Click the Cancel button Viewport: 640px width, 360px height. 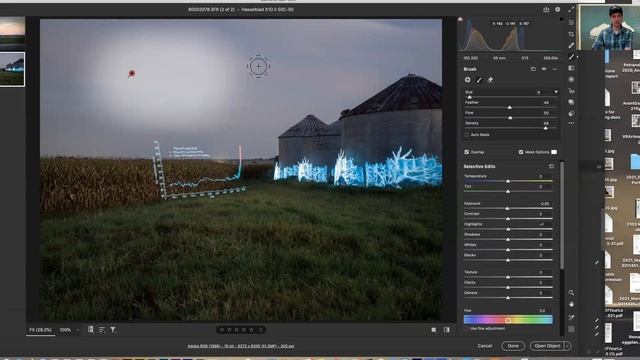484,346
